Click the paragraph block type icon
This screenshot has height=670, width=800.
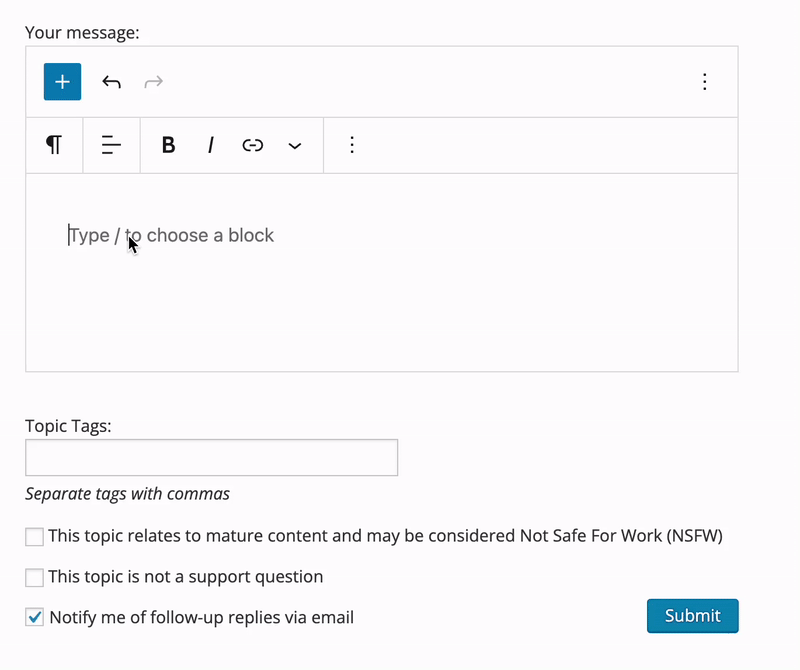click(54, 144)
